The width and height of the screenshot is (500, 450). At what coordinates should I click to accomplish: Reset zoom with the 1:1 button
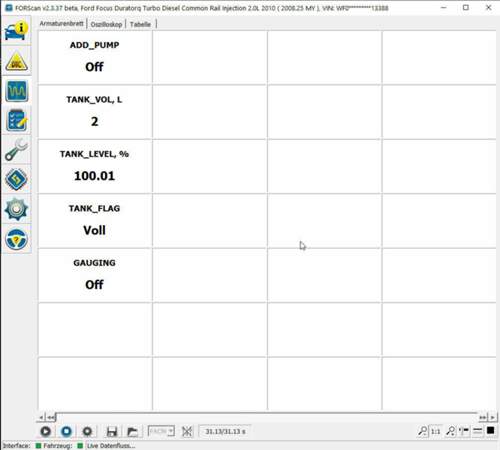point(436,431)
